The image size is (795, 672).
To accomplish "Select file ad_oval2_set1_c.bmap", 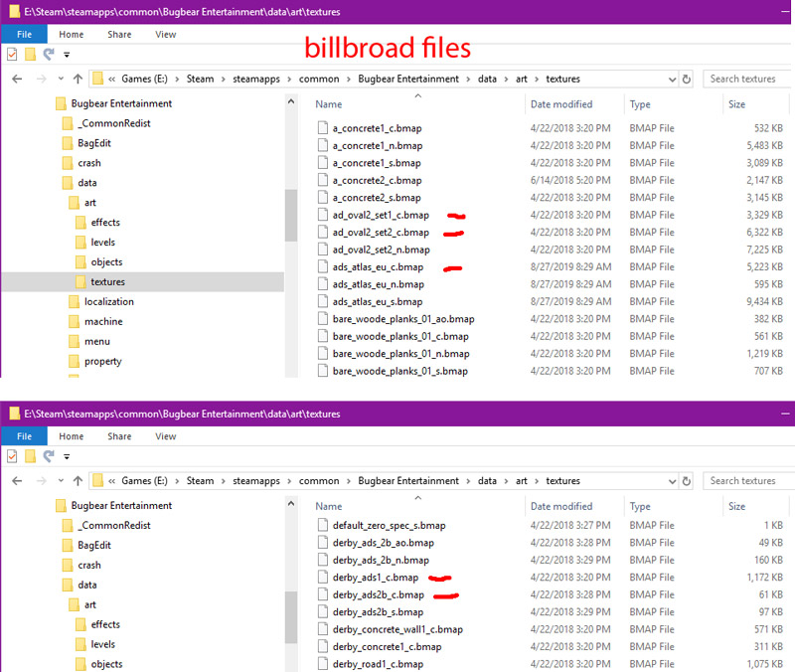I will tap(381, 215).
